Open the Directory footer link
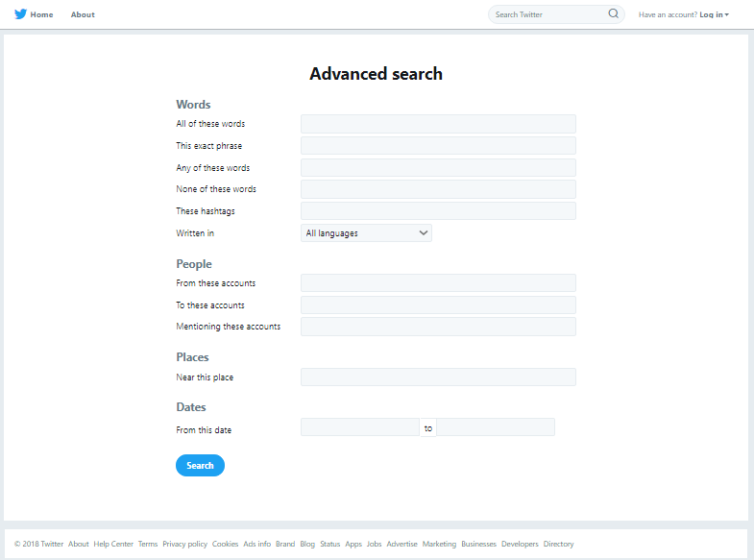Image resolution: width=754 pixels, height=560 pixels. tap(558, 544)
